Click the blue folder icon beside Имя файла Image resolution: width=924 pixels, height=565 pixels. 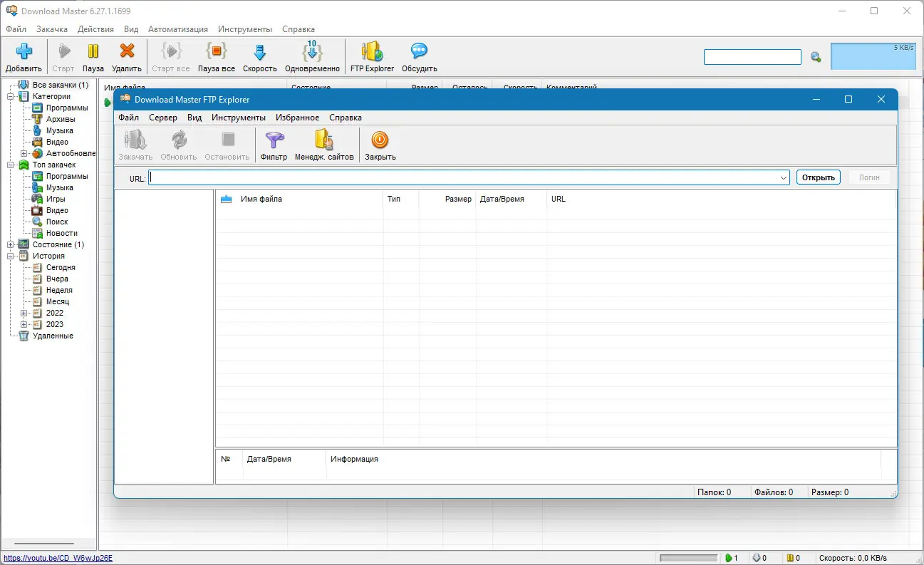227,199
